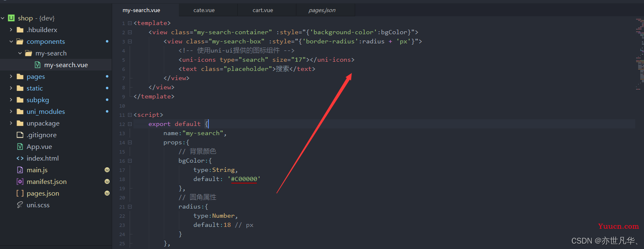Click the .gitignore file icon
The image size is (644, 249).
click(20, 135)
